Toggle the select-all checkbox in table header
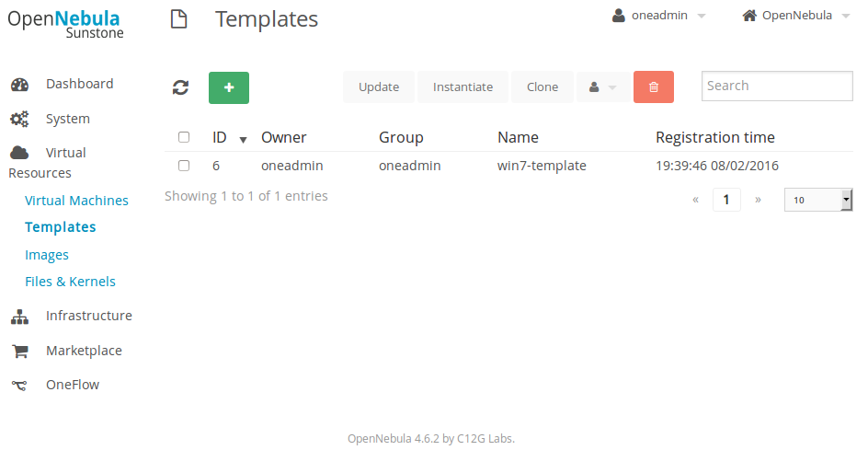Screen dimensions: 868x450 184,137
